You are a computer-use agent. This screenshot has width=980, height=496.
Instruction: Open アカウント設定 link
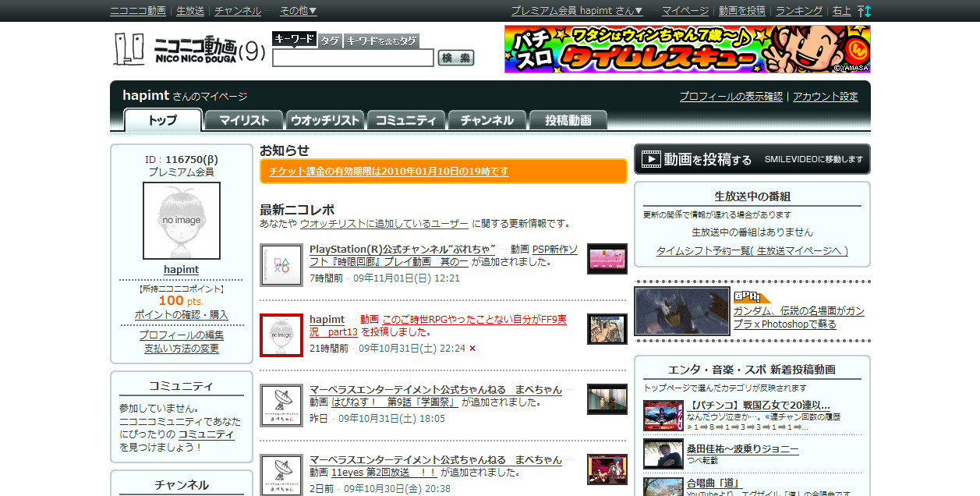[826, 97]
